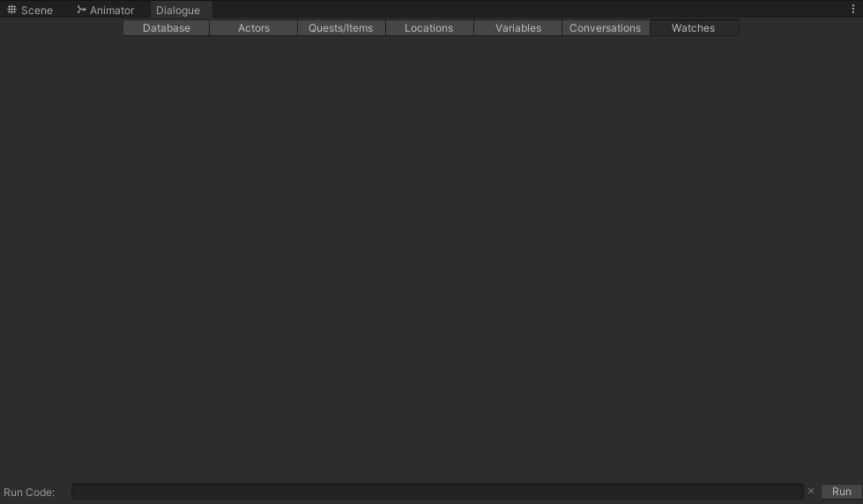Select the Watches section
Screen dimensions: 863x504
[694, 28]
